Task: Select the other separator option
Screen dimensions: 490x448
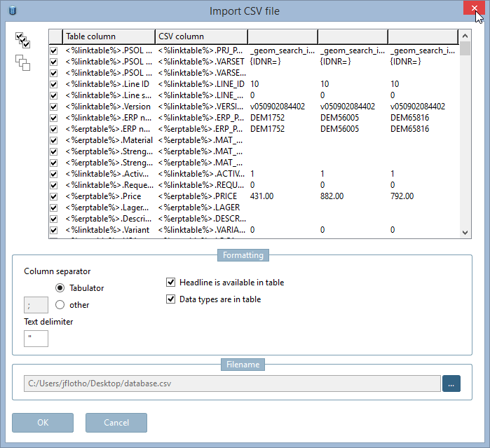Action: pyautogui.click(x=60, y=304)
